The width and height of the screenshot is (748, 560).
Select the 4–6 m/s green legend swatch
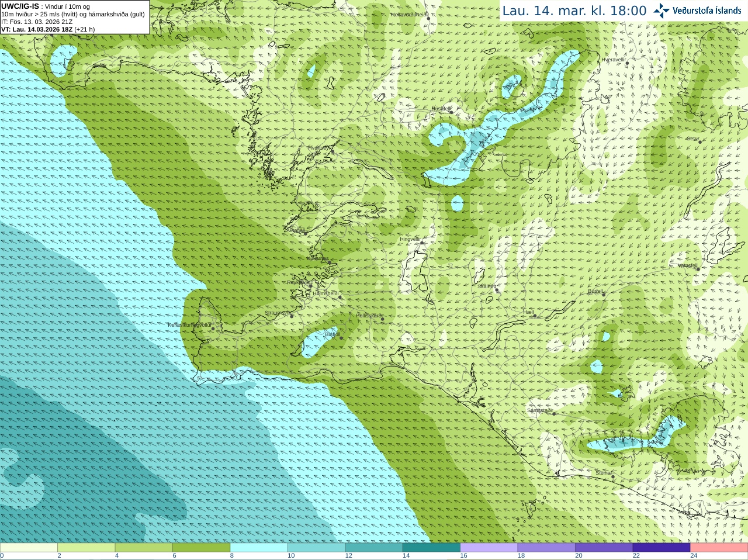click(144, 548)
